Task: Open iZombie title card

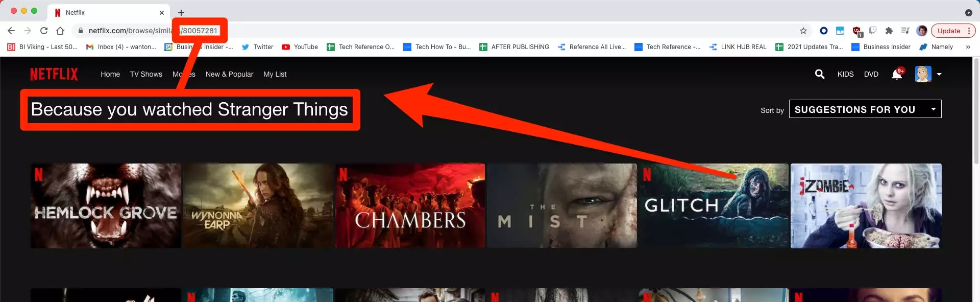Action: coord(866,206)
